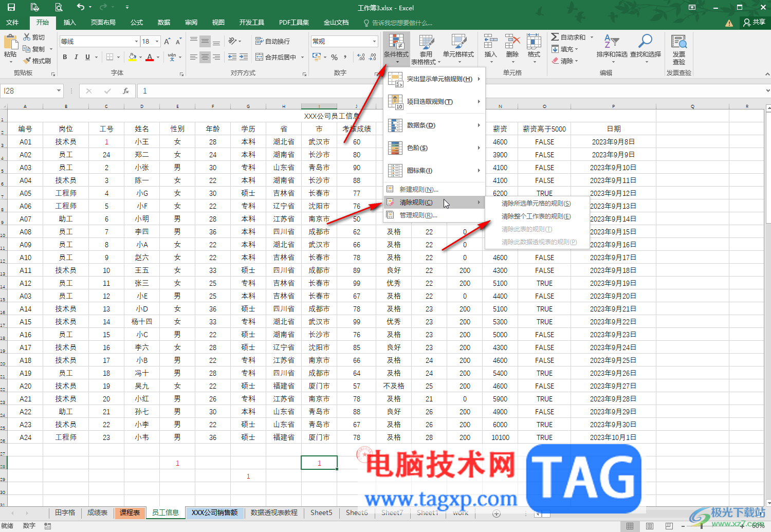Switch to the 插入 ribbon tab
The image size is (771, 532).
coord(69,23)
